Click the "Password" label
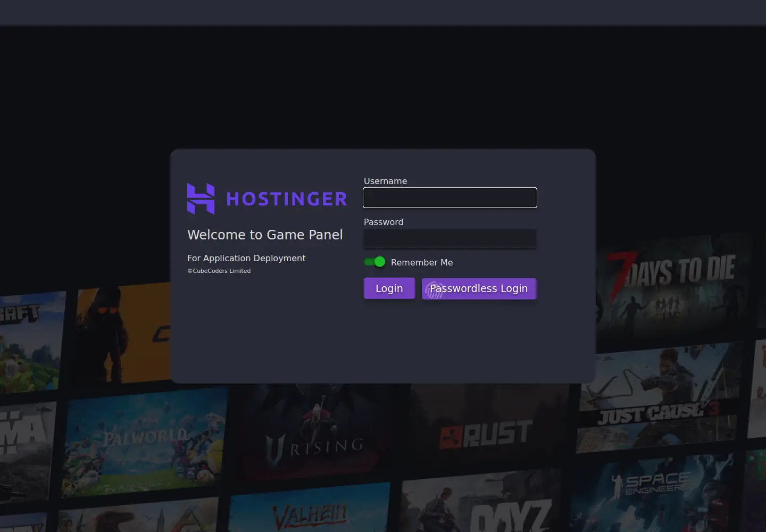Image resolution: width=766 pixels, height=532 pixels. [x=384, y=222]
